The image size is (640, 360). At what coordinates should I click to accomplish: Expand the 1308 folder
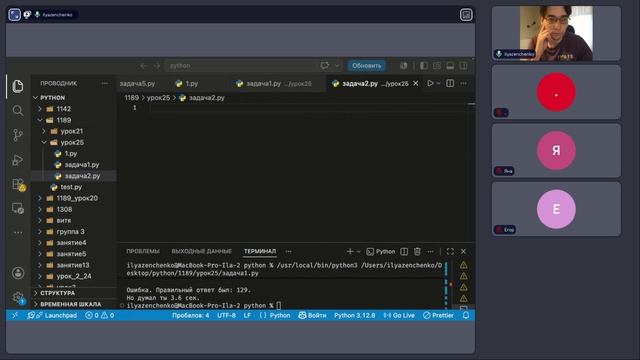click(x=64, y=209)
